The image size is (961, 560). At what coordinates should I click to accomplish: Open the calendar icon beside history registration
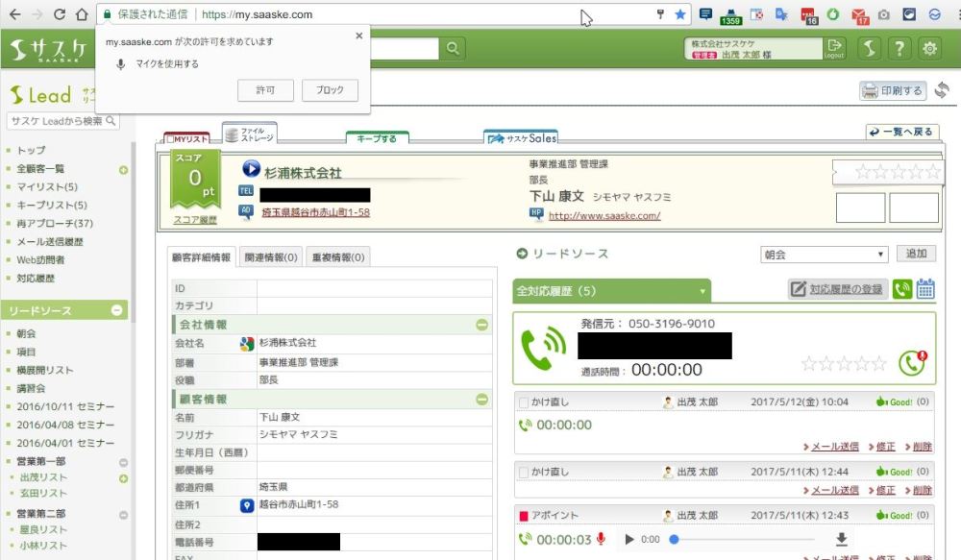925,289
